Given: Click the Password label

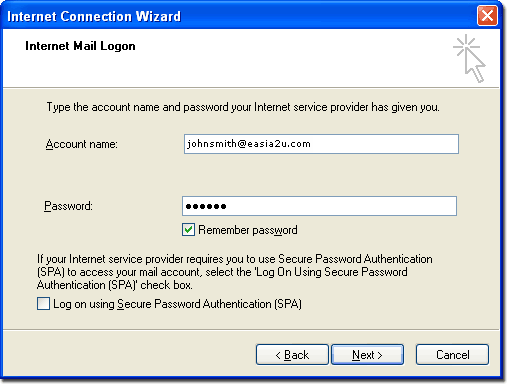Looking at the screenshot, I should pos(68,206).
